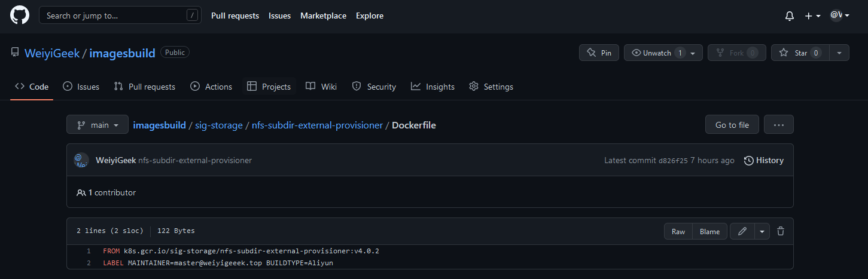Open commit message nfs-subdir-external-provisioner
This screenshot has width=868, height=279.
coord(195,160)
